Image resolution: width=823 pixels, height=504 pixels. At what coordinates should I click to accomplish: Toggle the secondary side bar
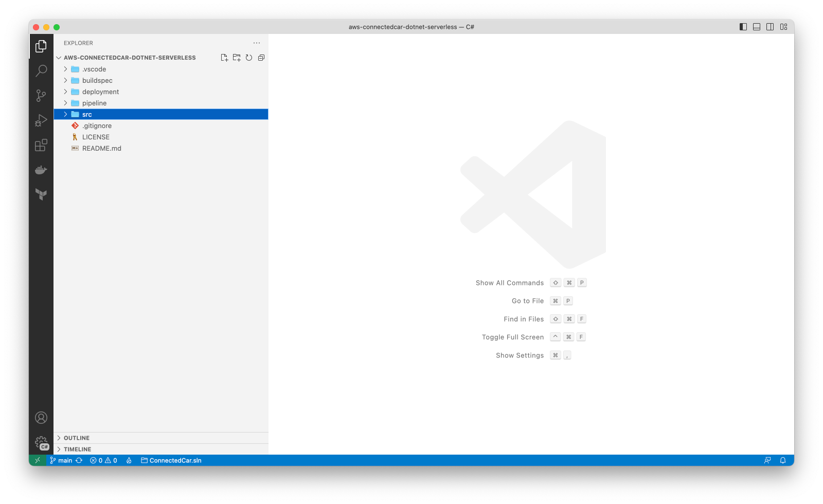770,27
